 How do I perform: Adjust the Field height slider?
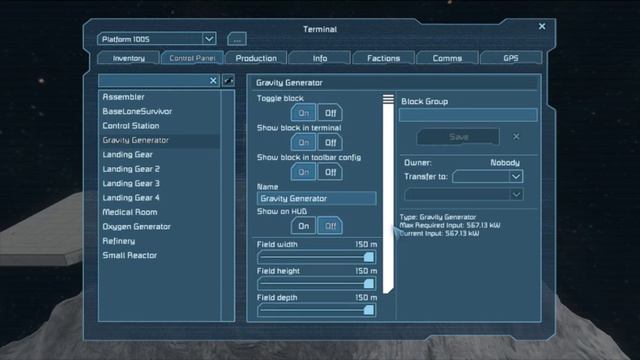tap(316, 284)
